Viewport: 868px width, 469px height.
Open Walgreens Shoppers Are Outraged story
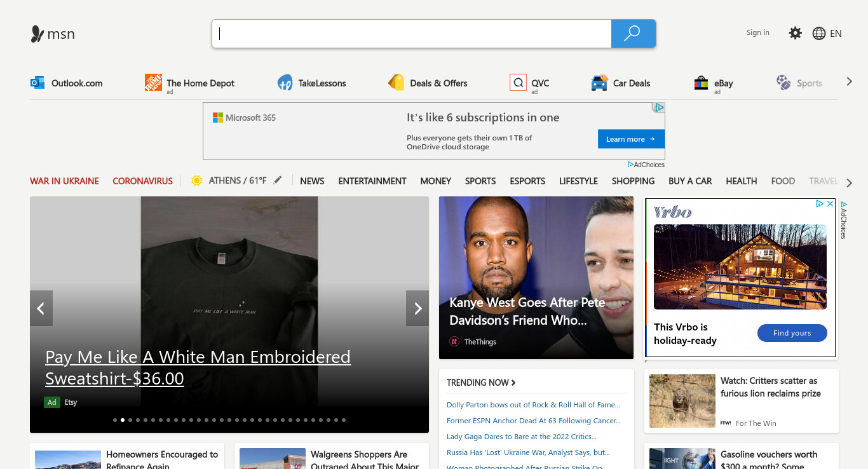(365, 460)
